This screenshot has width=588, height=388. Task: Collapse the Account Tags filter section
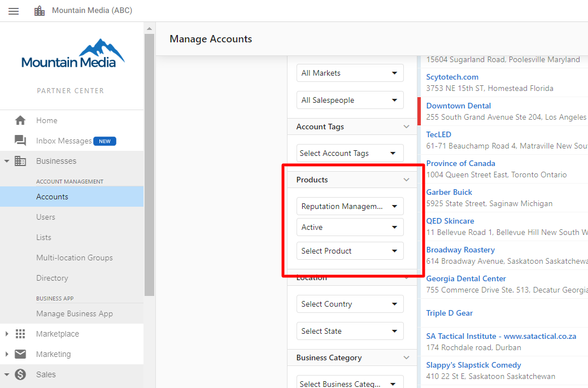[x=406, y=127]
